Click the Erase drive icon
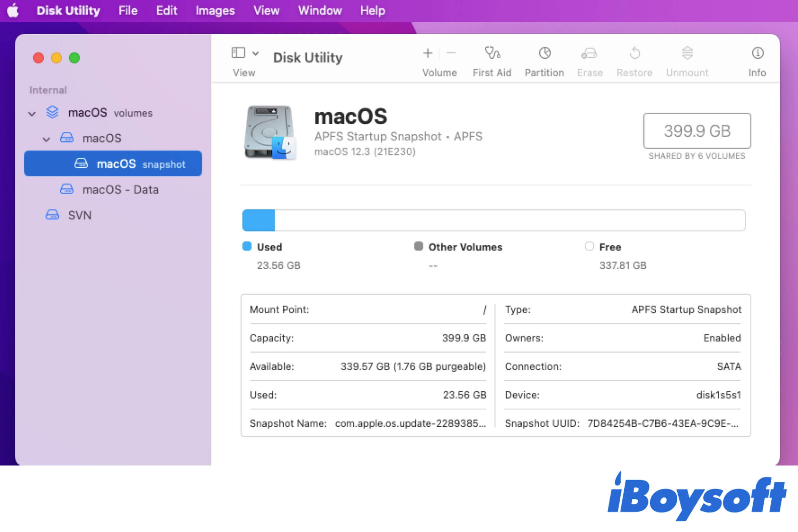Viewport: 798px width, 532px height. click(x=589, y=53)
